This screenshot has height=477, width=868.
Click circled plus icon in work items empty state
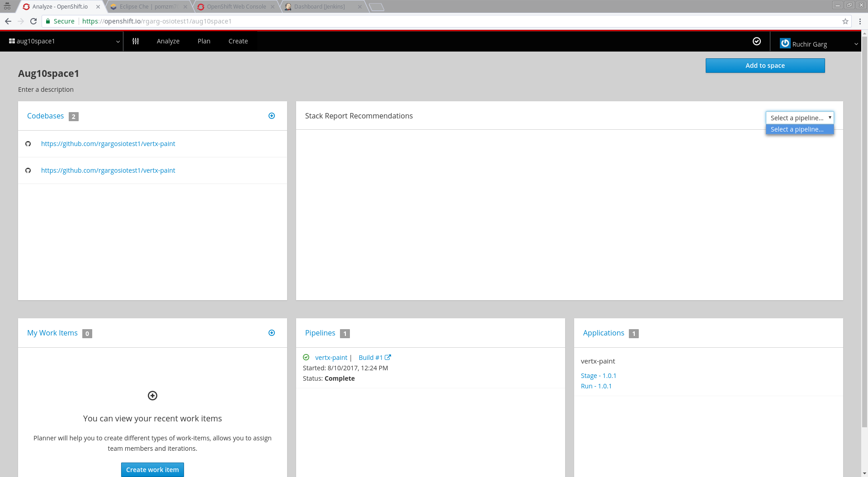click(x=152, y=396)
